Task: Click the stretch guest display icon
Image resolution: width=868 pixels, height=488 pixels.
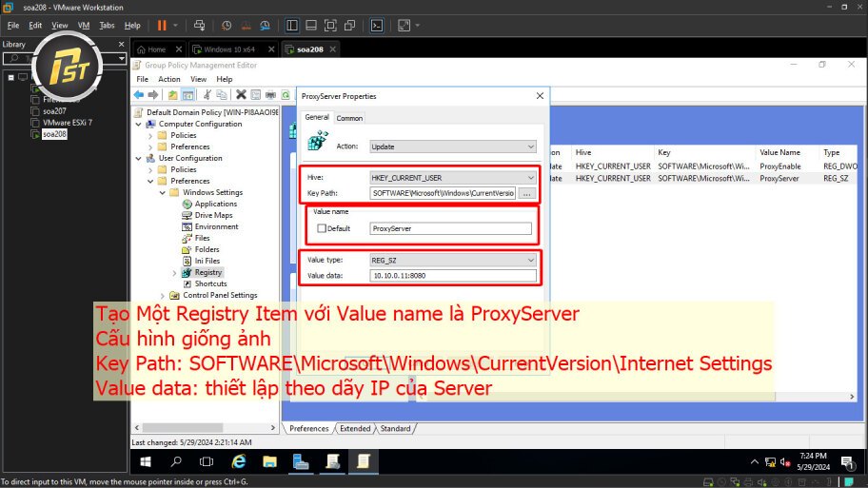Action: [404, 26]
